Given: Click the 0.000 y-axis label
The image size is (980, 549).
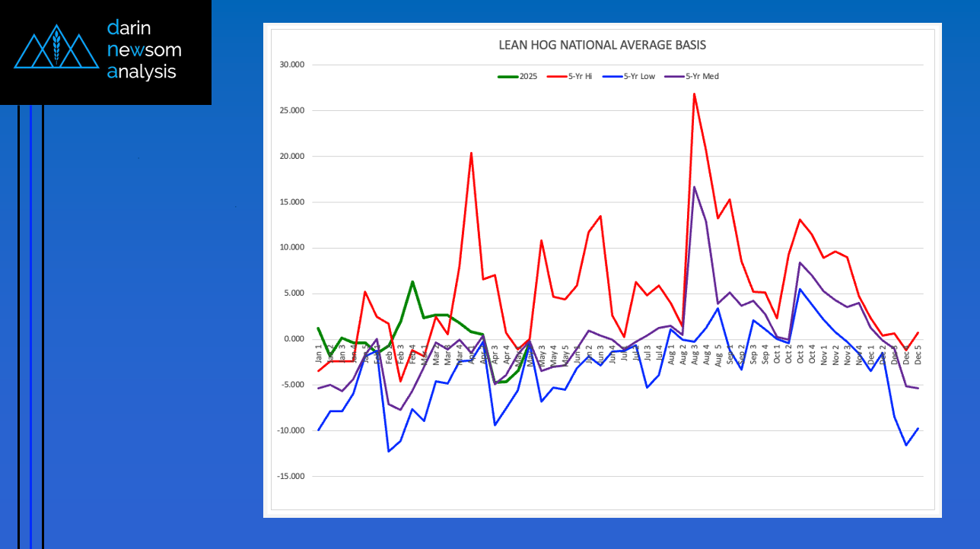Looking at the screenshot, I should tap(294, 339).
